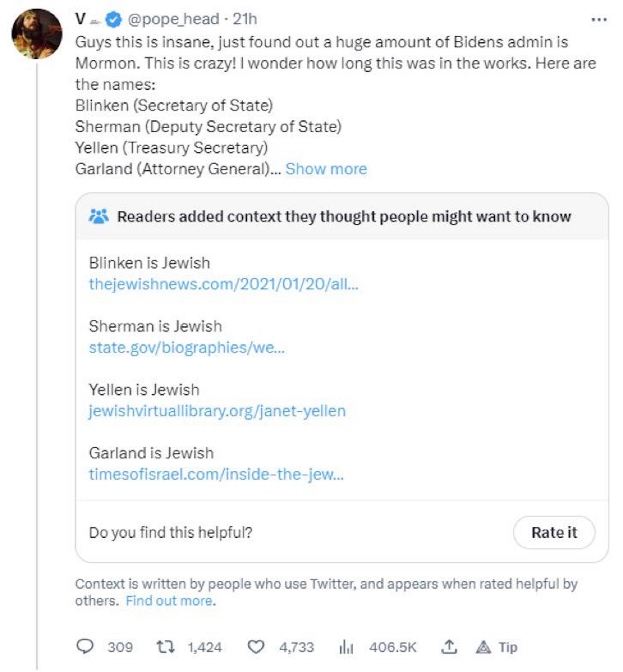
Task: Click the community notes people icon
Action: [x=98, y=217]
